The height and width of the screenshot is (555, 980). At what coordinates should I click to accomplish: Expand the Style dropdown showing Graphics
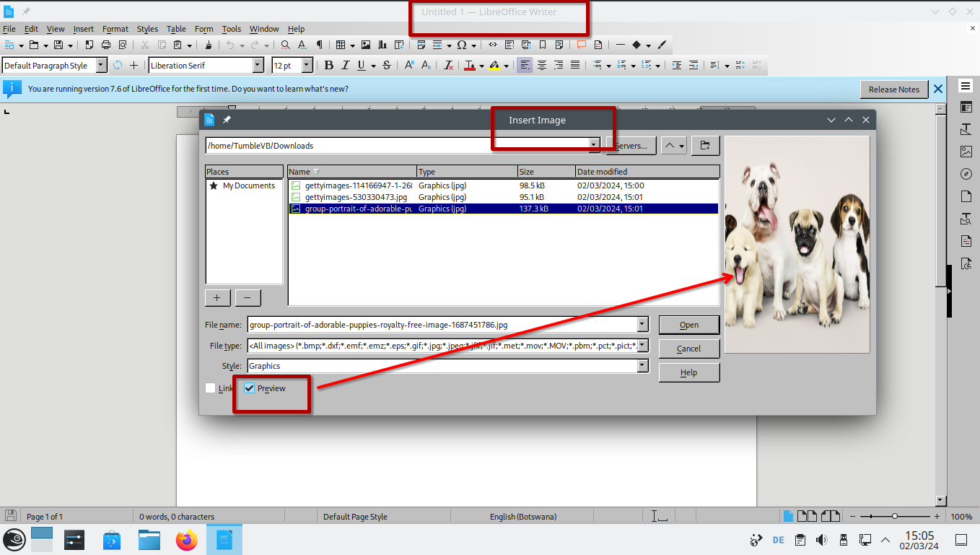click(642, 366)
